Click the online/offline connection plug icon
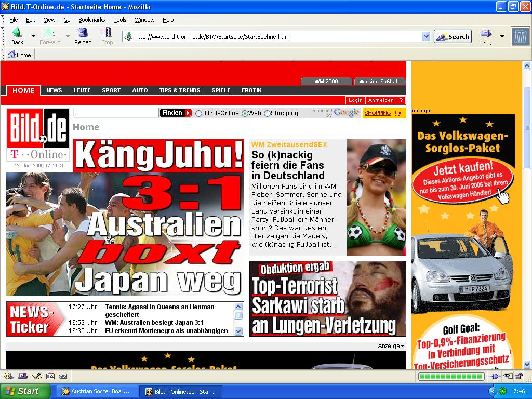 point(495,376)
